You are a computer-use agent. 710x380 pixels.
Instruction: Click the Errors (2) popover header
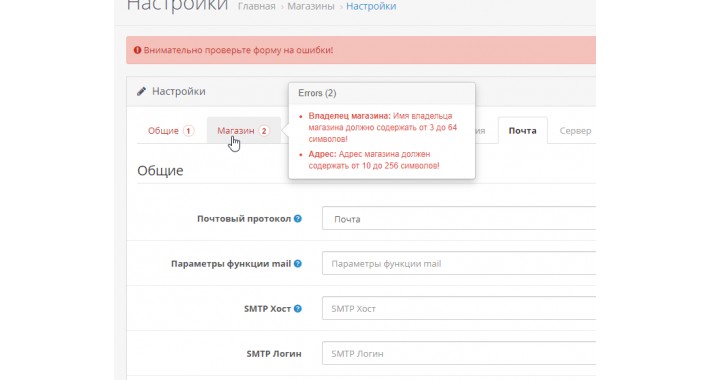click(382, 93)
